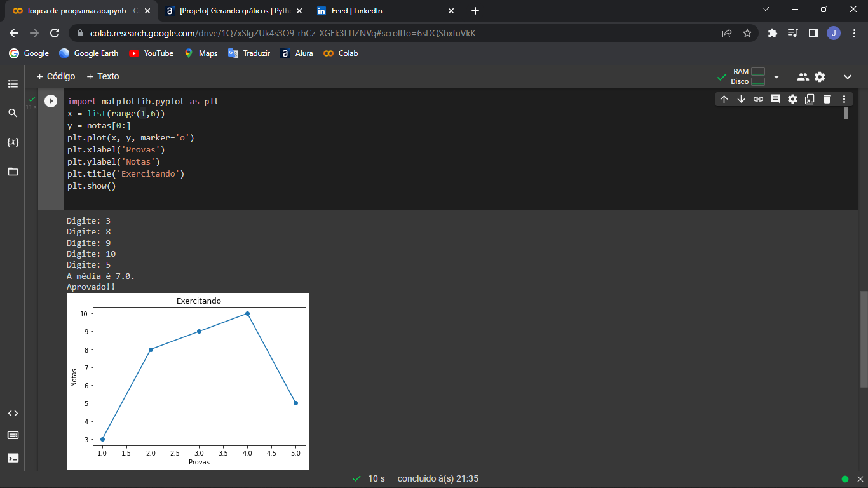
Task: Open the code snippets icon
Action: (13, 414)
